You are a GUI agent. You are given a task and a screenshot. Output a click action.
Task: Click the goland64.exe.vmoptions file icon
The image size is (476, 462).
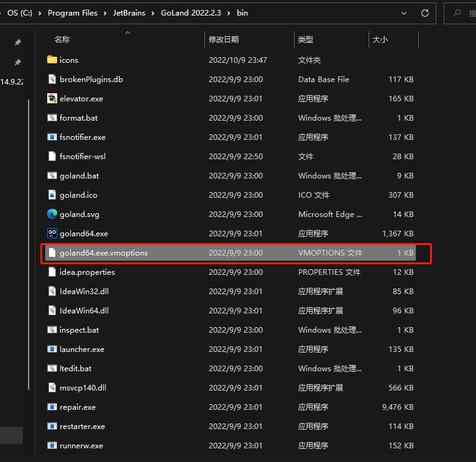(x=52, y=252)
